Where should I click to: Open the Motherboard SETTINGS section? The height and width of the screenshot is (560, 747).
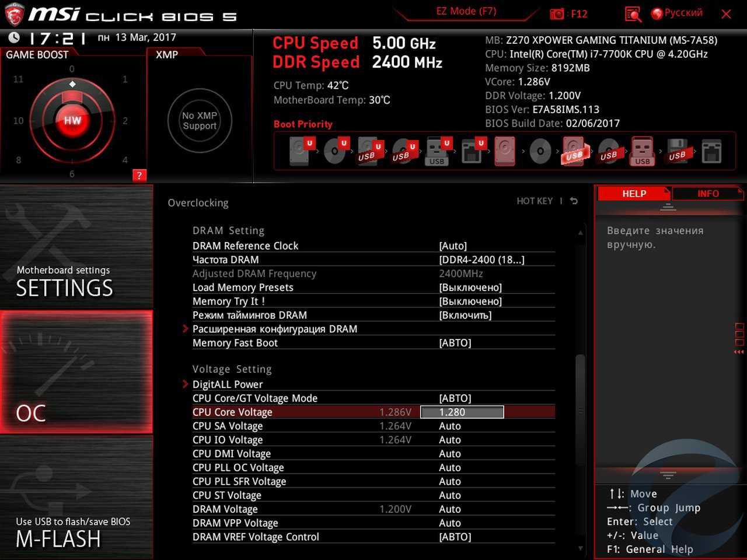pyautogui.click(x=76, y=248)
